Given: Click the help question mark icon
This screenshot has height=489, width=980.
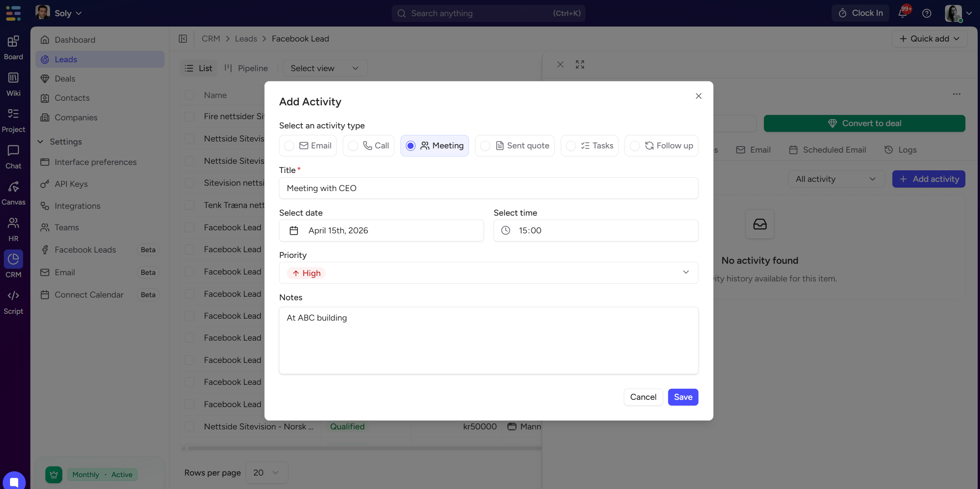Looking at the screenshot, I should click(x=927, y=13).
